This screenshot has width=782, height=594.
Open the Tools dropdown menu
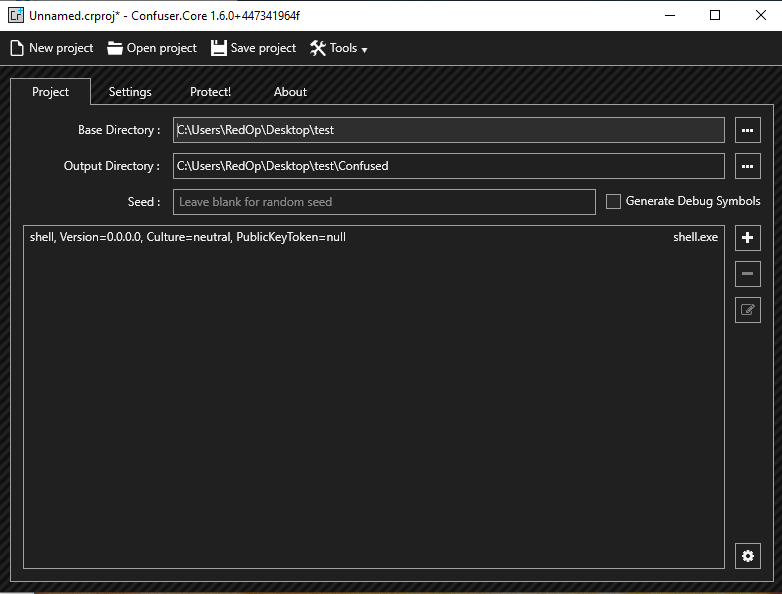click(x=339, y=48)
